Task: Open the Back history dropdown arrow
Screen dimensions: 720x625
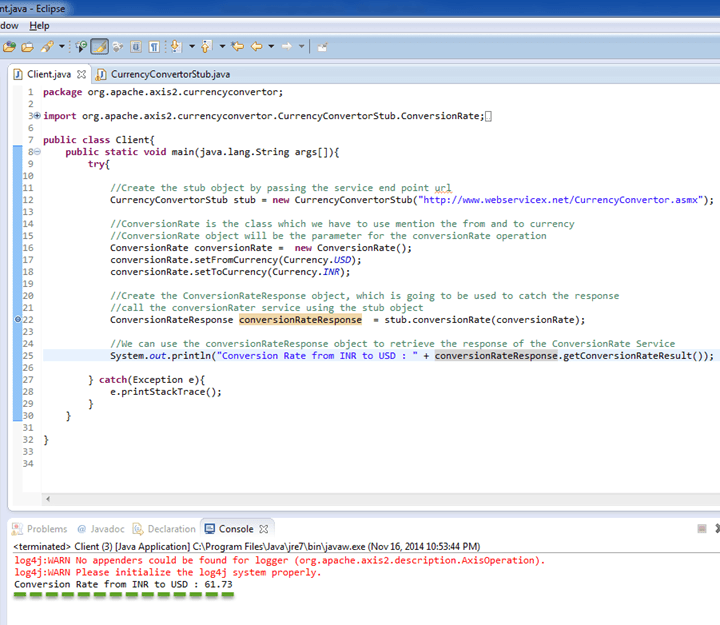Action: coord(271,46)
